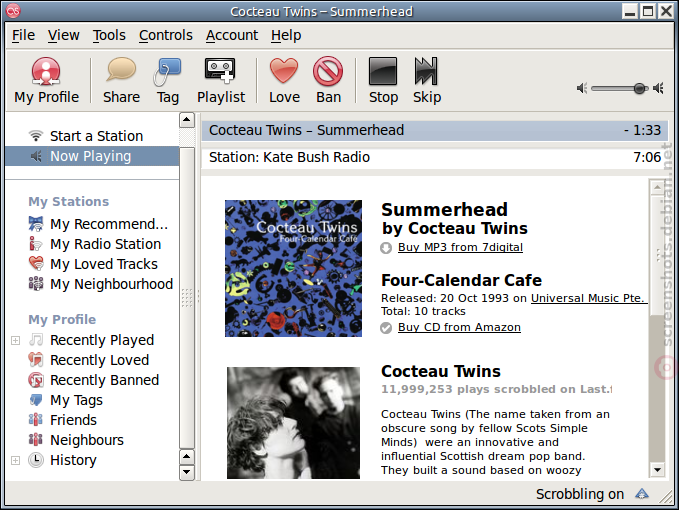
Task: Click the track progress bar showing -1:33
Action: pos(435,130)
